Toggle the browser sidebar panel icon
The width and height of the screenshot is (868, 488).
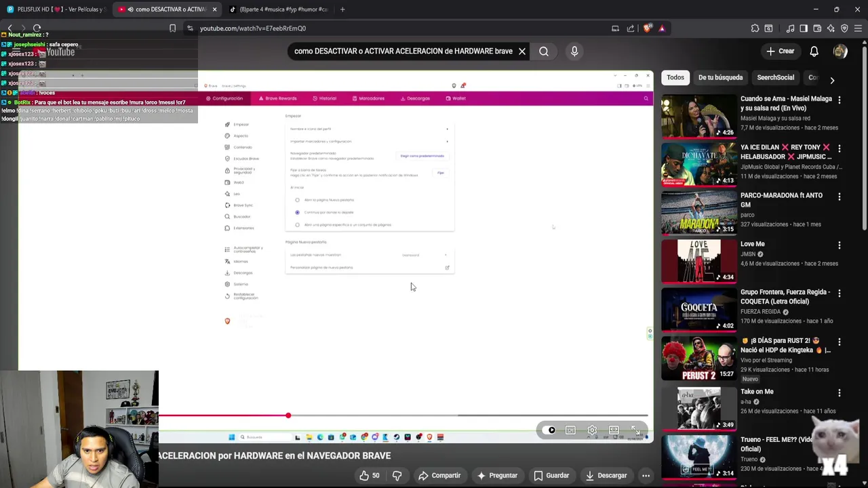[804, 28]
